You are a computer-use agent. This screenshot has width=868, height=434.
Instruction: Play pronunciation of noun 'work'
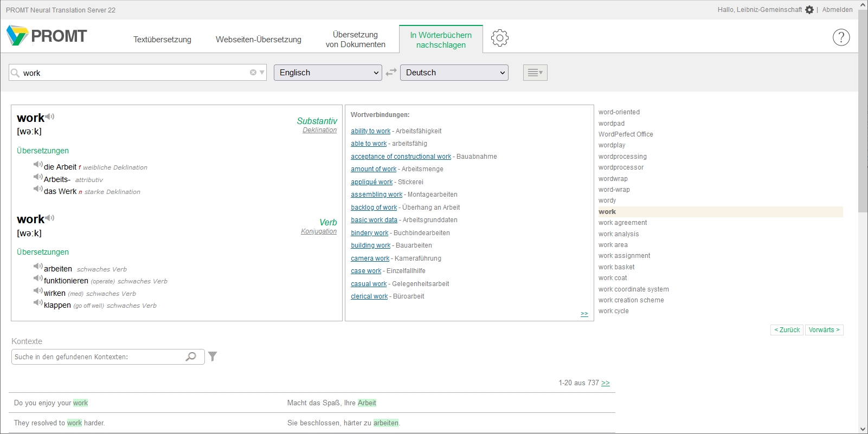pos(50,116)
